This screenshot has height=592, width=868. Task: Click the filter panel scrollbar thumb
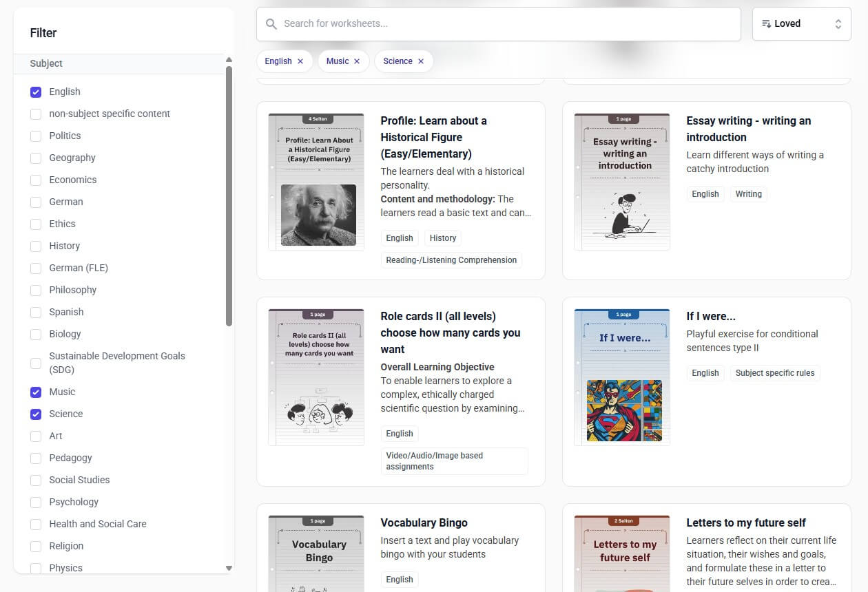coord(229,195)
